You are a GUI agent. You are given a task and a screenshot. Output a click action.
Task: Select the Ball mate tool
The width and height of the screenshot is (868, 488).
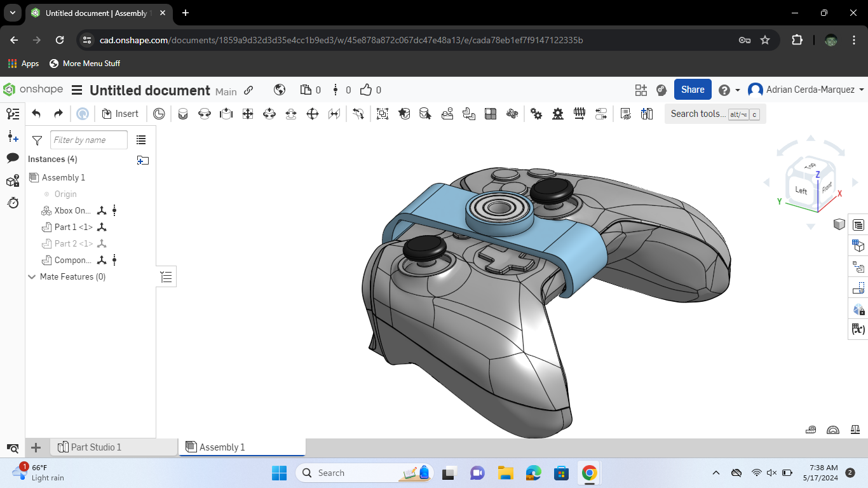pyautogui.click(x=313, y=114)
